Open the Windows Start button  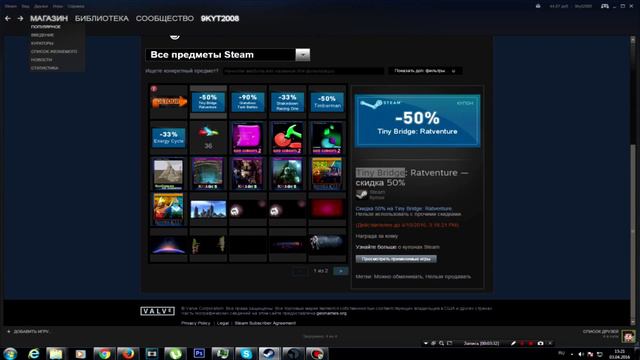click(x=10, y=354)
